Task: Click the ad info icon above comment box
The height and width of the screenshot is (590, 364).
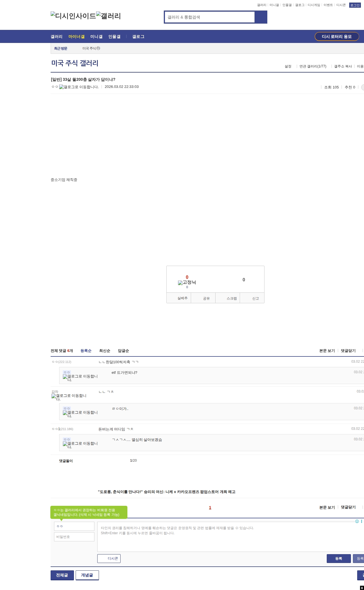Action: (x=357, y=521)
